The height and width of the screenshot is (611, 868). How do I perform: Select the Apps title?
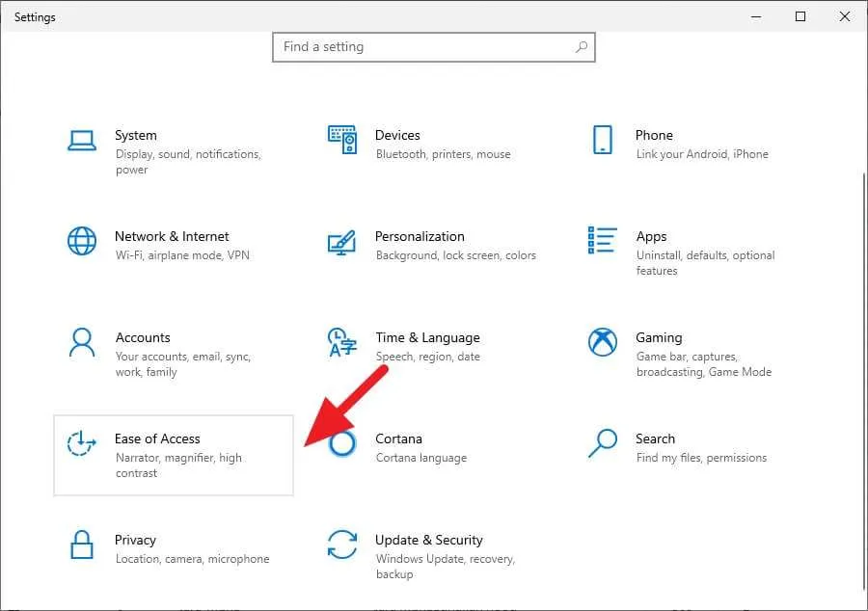[x=651, y=237]
